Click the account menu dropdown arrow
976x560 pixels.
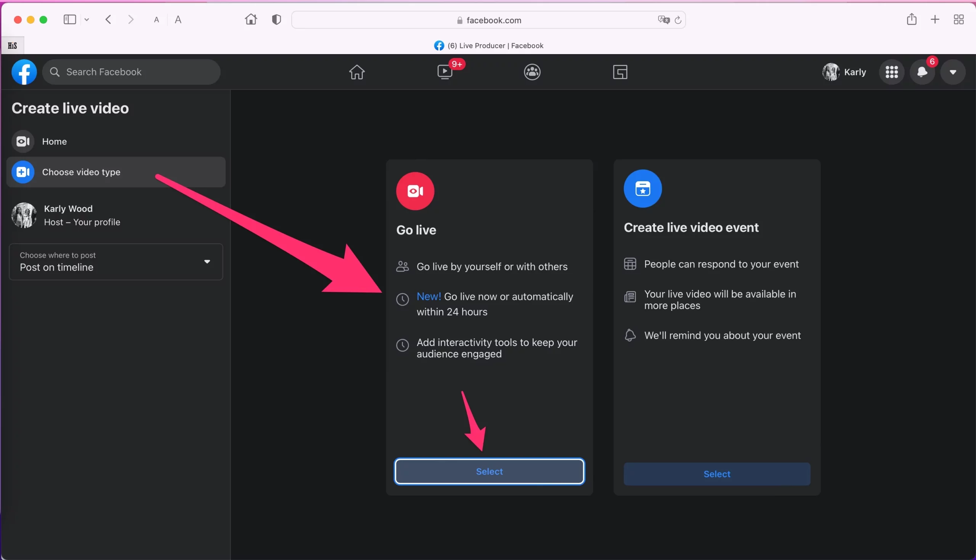coord(953,72)
